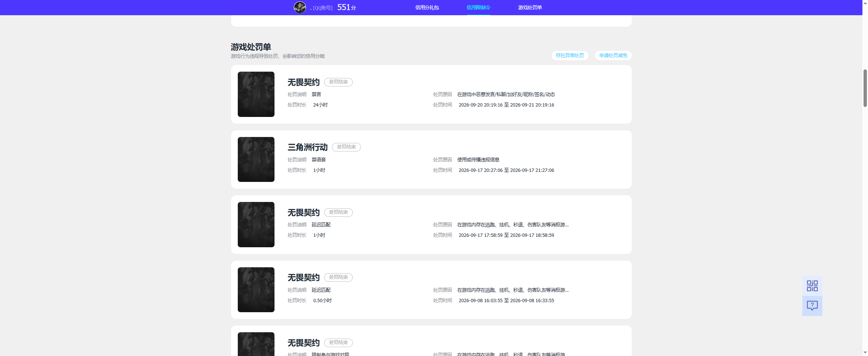The width and height of the screenshot is (868, 356).
Task: Click the reason 使用或传播违规信息
Action: pyautogui.click(x=478, y=160)
